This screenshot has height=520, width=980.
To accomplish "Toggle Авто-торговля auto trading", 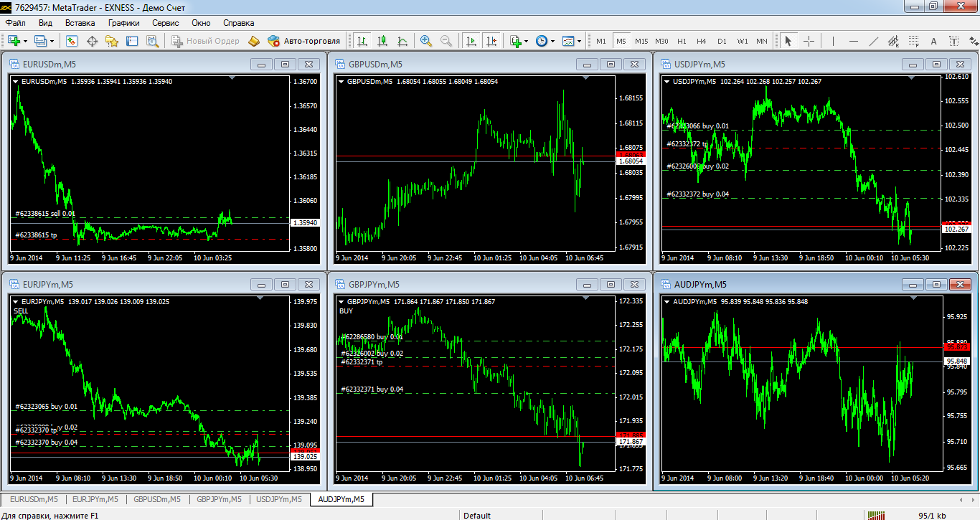I will click(x=304, y=41).
